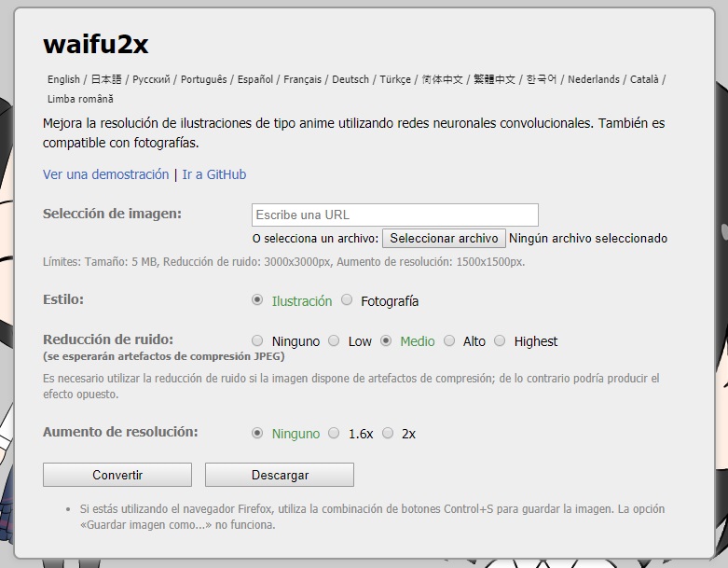728x568 pixels.
Task: Select the Fotografía style radio button
Action: [x=347, y=300]
